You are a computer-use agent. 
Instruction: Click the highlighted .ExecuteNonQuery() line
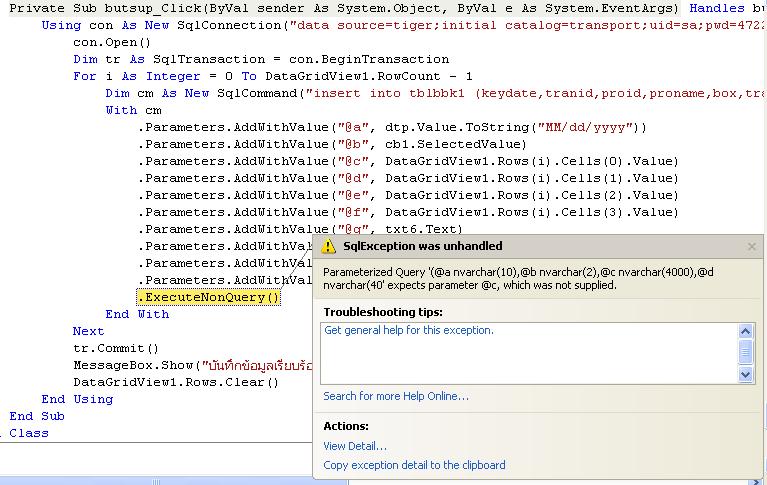pyautogui.click(x=208, y=297)
